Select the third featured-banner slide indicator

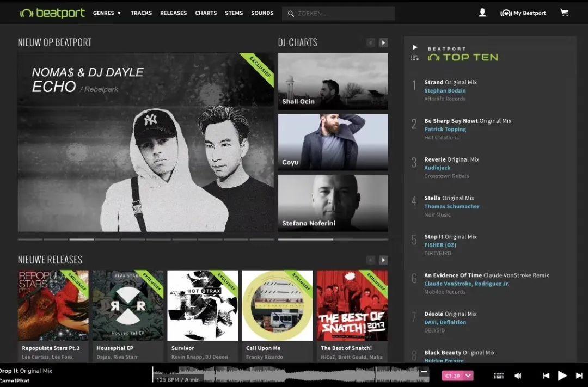81,239
